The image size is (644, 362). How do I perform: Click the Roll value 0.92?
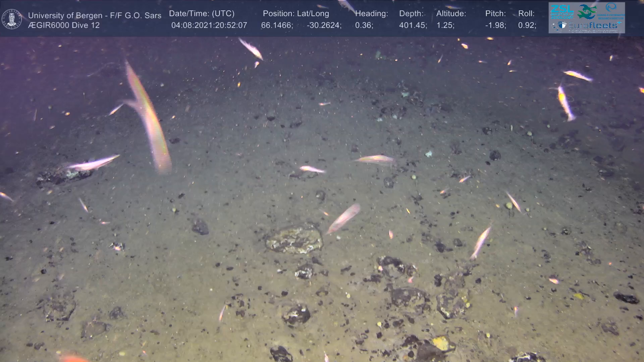pyautogui.click(x=527, y=25)
